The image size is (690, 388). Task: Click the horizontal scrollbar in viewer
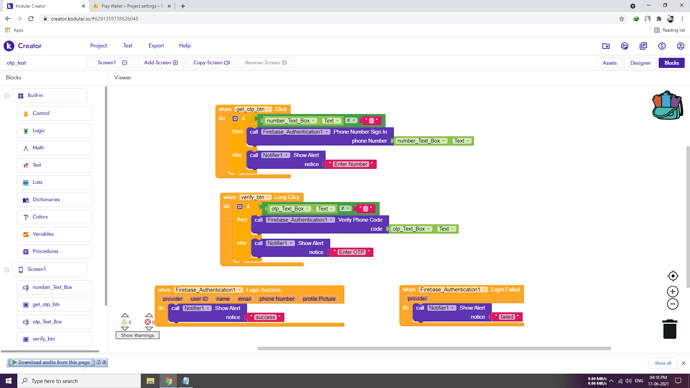[x=434, y=348]
